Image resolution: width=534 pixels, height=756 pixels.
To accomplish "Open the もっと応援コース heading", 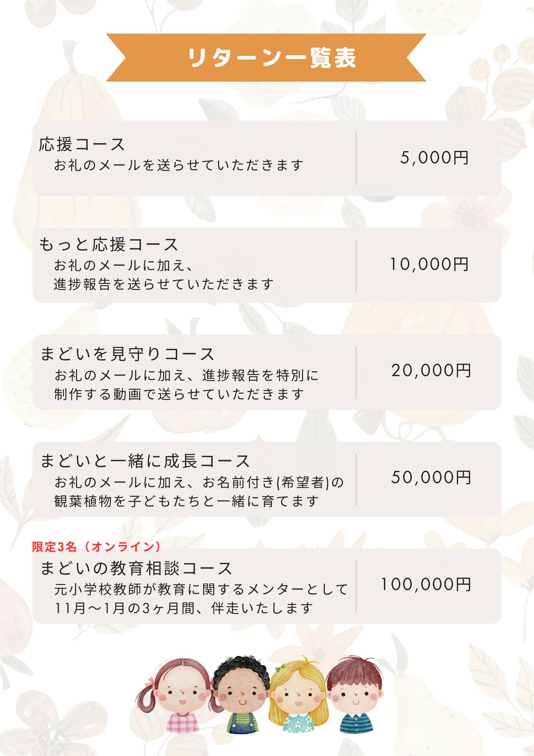I will [x=109, y=245].
